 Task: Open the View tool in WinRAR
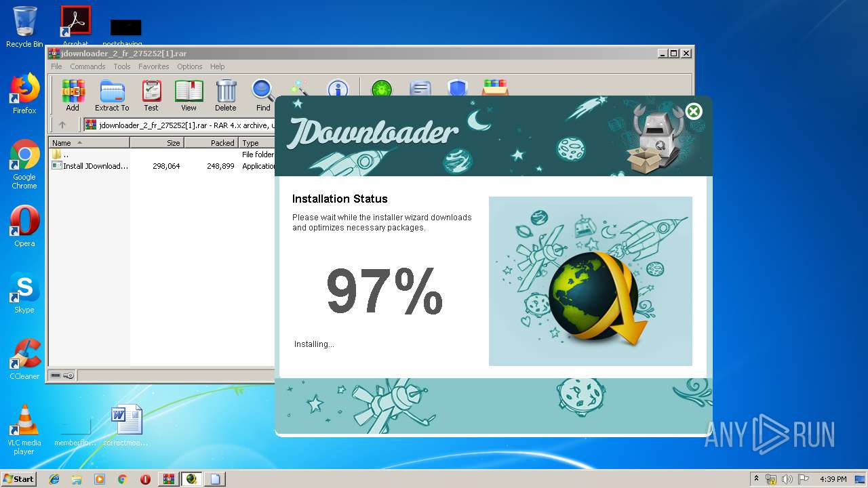[x=189, y=96]
